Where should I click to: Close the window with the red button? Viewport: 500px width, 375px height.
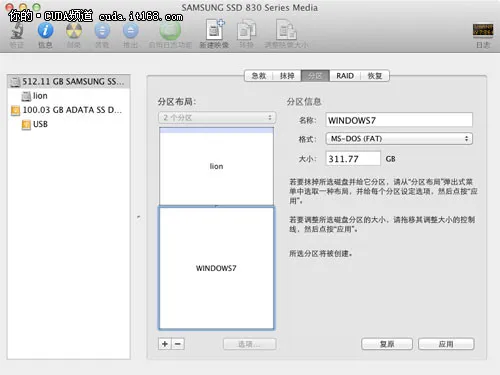[9, 7]
